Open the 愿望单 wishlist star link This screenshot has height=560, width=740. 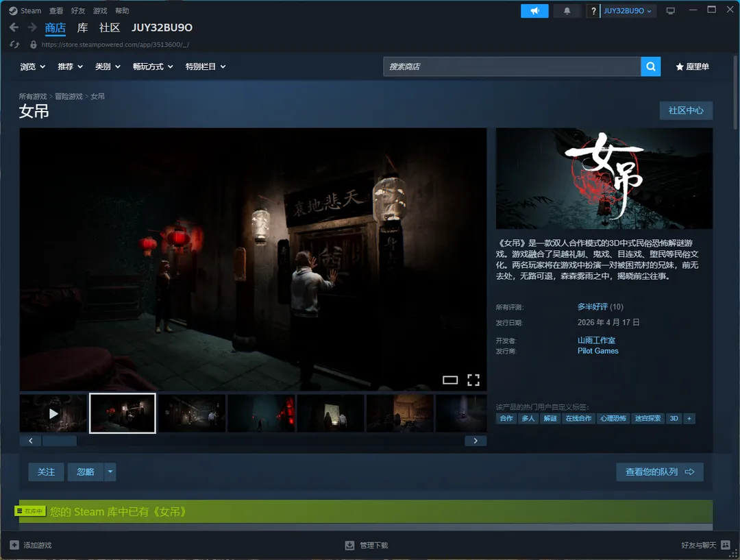click(x=692, y=66)
